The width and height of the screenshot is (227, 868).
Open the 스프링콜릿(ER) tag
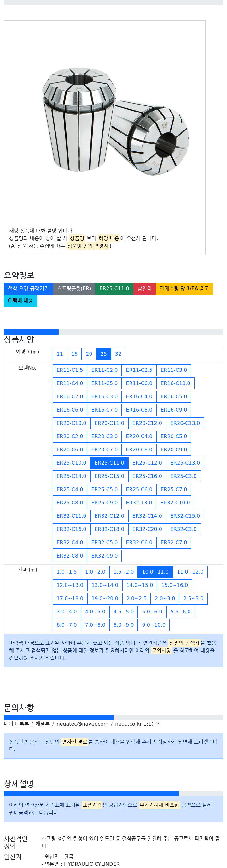74,288
